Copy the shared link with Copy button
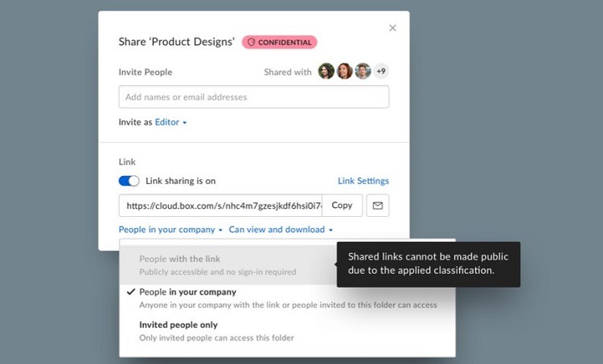The image size is (603, 364). point(342,206)
